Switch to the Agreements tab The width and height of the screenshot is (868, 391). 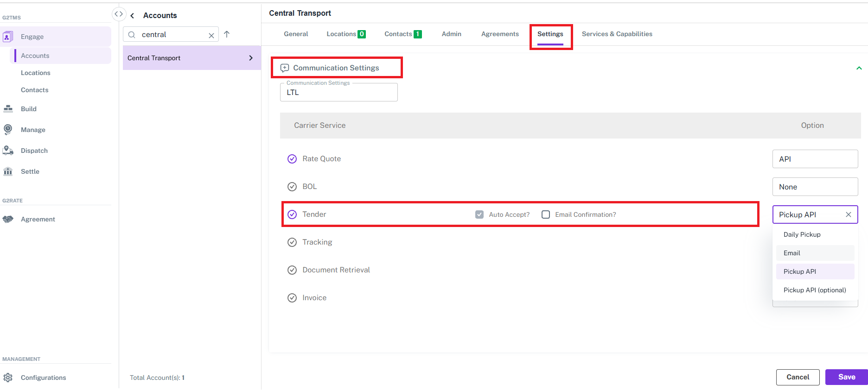(x=500, y=34)
